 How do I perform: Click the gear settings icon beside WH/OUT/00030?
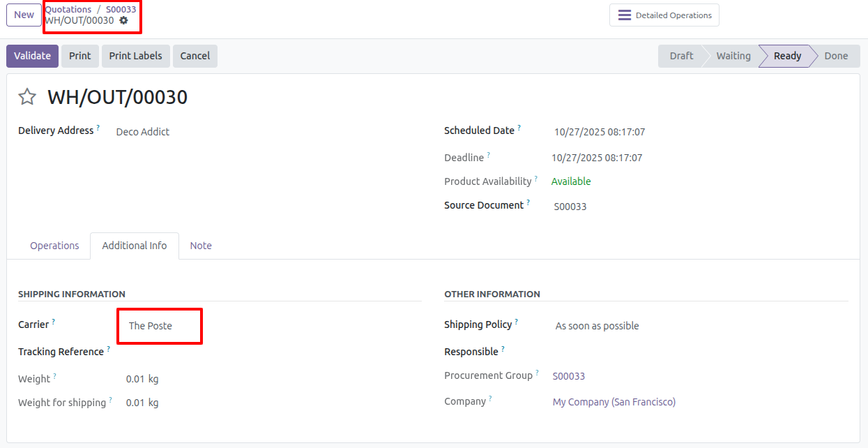point(123,20)
